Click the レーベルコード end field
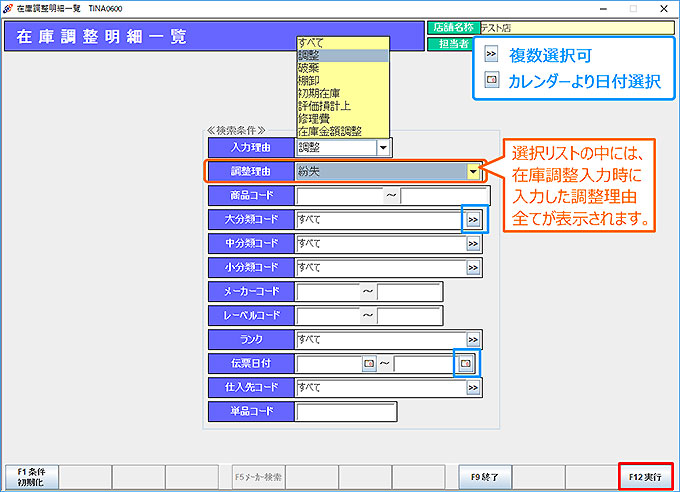Image resolution: width=680 pixels, height=492 pixels. pyautogui.click(x=409, y=315)
